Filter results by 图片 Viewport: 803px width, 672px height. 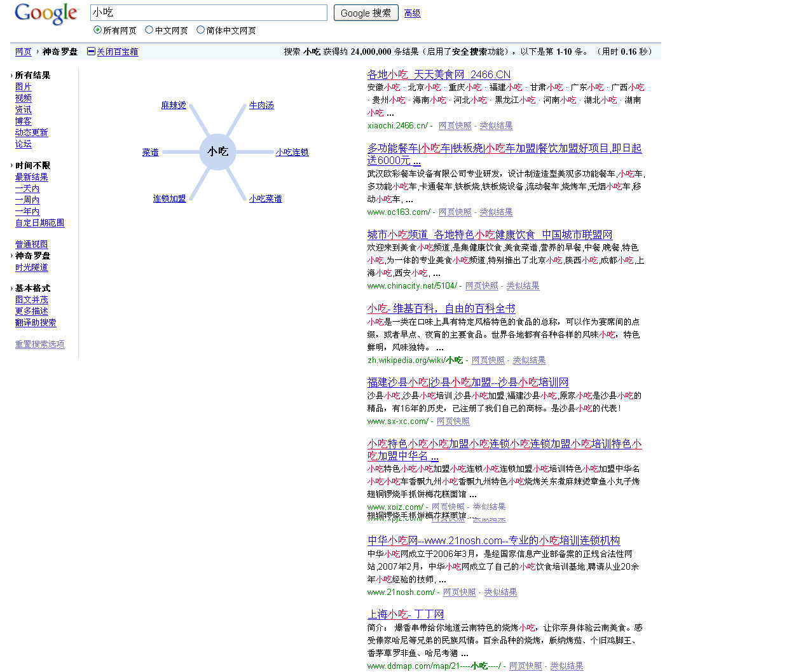[23, 87]
